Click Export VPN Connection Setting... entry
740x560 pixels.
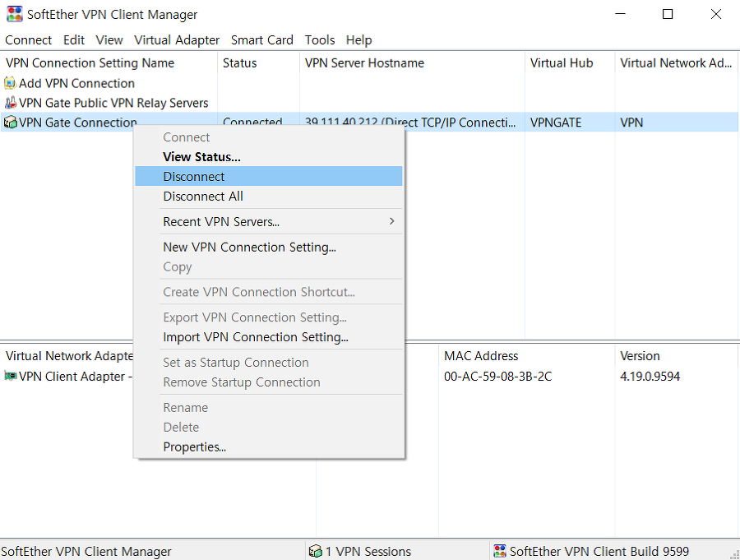(269, 317)
